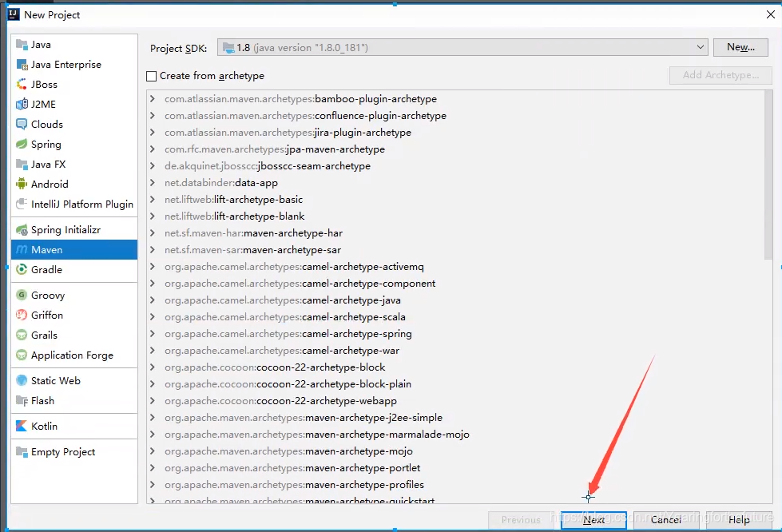The width and height of the screenshot is (782, 532).
Task: Click the Clouds icon
Action: point(22,124)
